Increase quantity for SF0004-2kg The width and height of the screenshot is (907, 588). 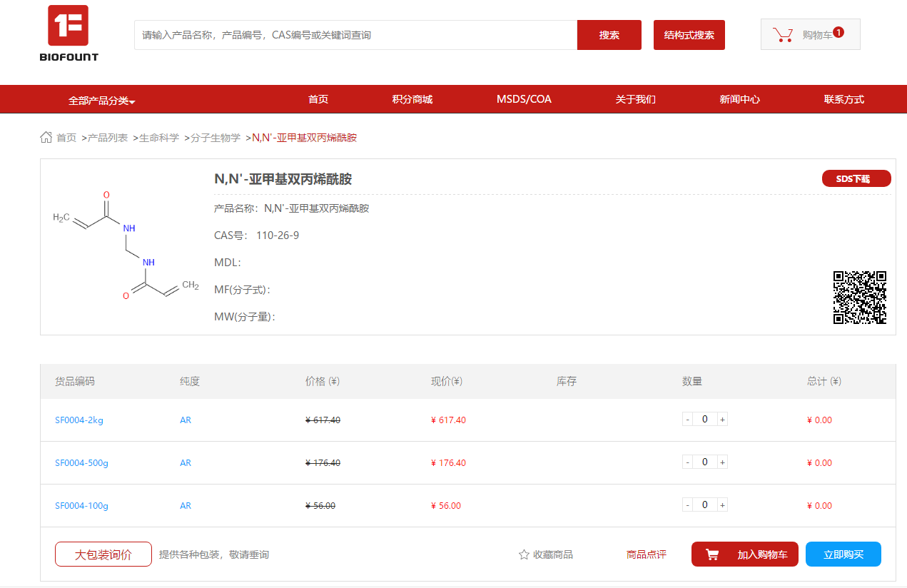tap(722, 420)
